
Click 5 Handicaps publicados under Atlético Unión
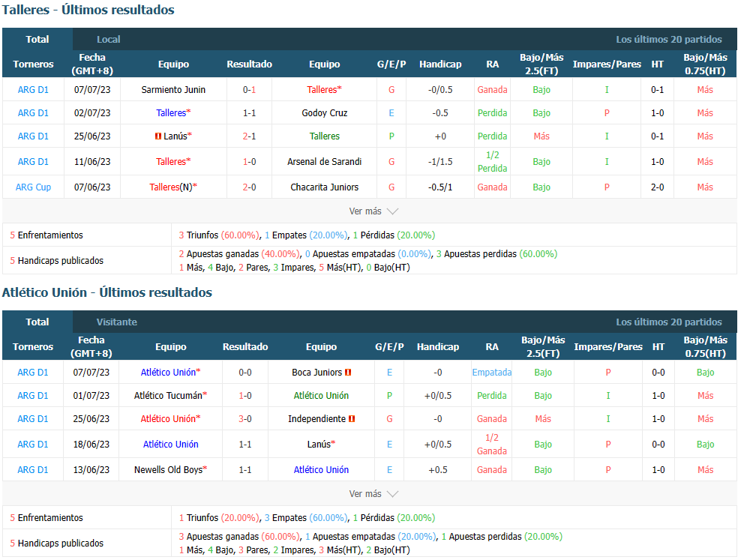[57, 543]
